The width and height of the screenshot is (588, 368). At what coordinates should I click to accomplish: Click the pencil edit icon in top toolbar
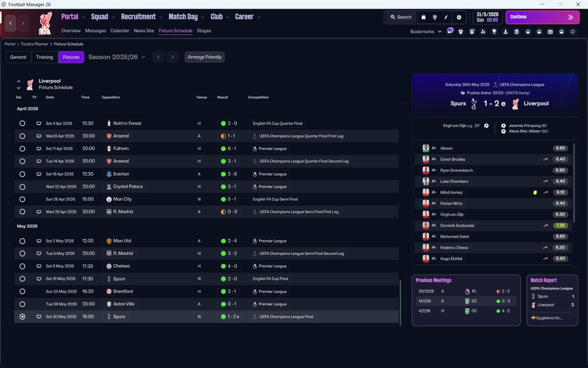[446, 17]
